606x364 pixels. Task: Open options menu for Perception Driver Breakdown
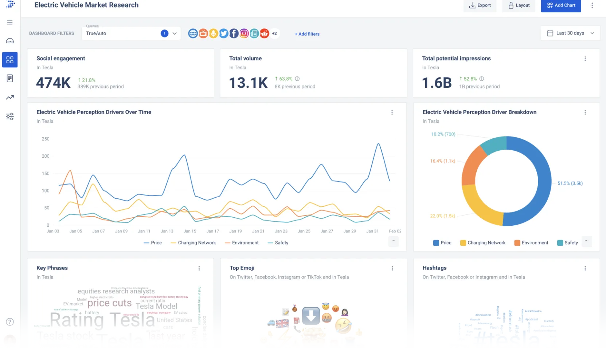tap(585, 112)
